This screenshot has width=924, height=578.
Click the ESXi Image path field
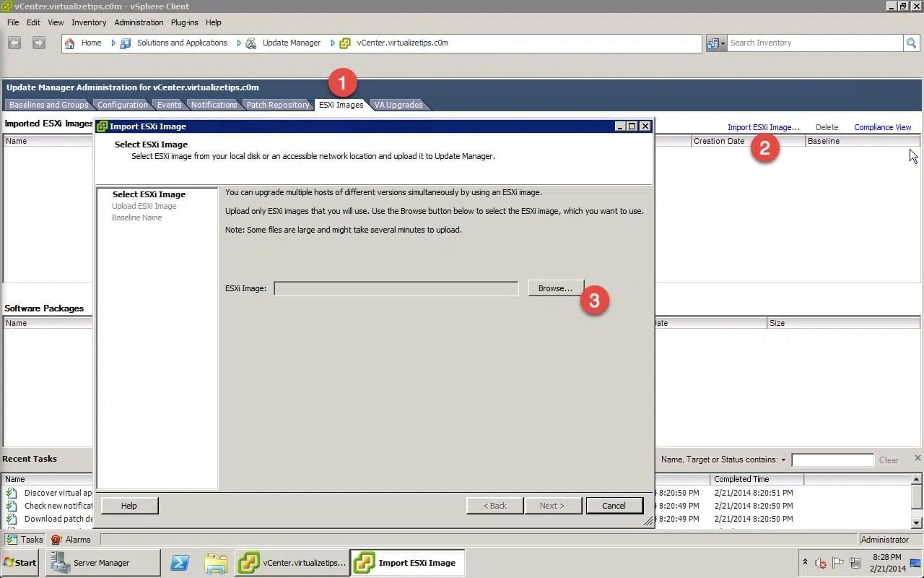point(396,288)
